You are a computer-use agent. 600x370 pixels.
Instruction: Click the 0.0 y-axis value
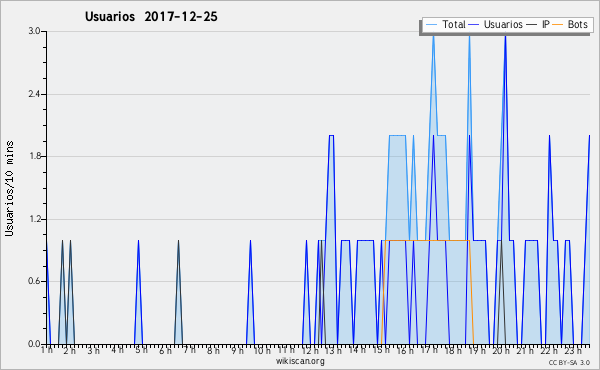pyautogui.click(x=34, y=344)
